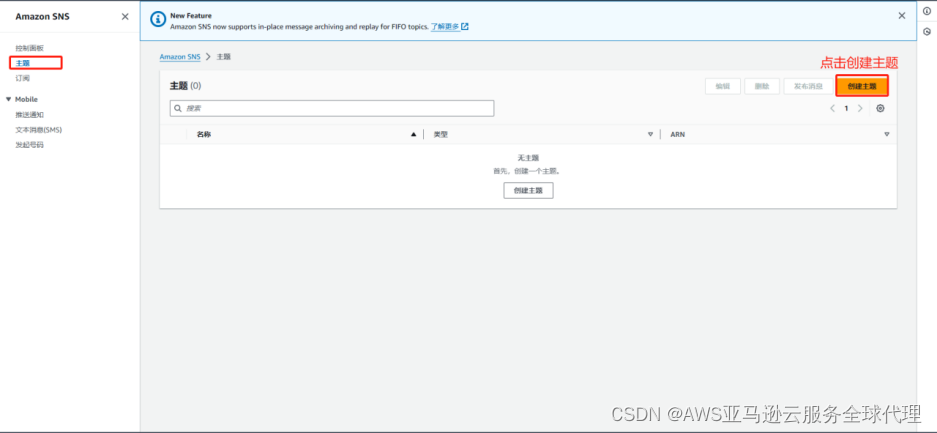937x433 pixels.
Task: Open 推送通知 under Mobile
Action: [x=29, y=115]
